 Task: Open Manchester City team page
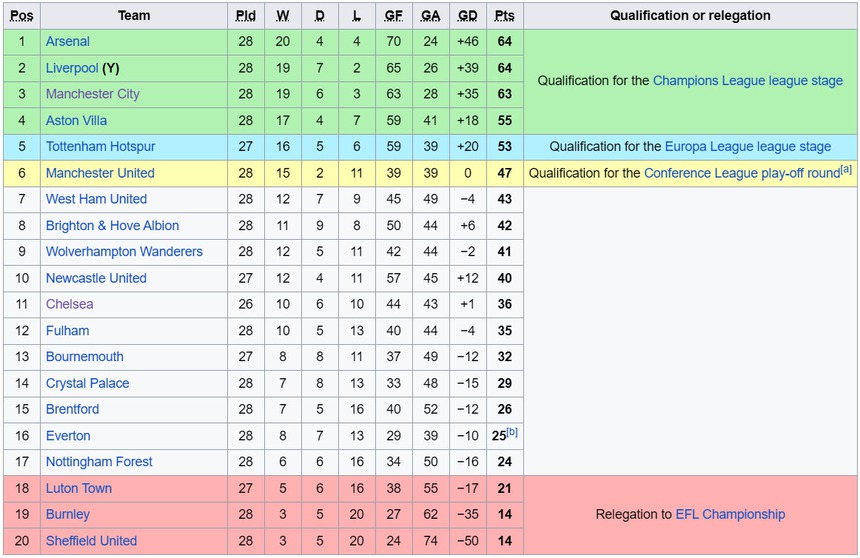click(93, 94)
